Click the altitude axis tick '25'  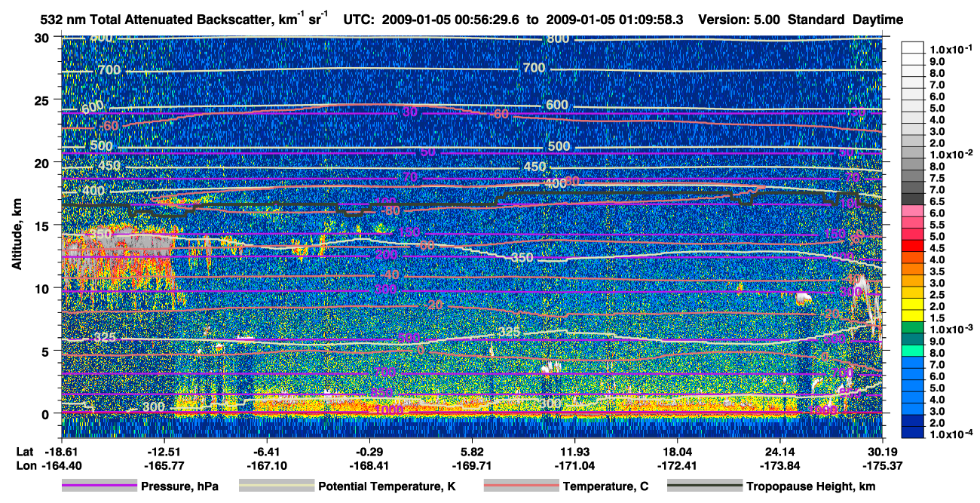click(x=42, y=100)
